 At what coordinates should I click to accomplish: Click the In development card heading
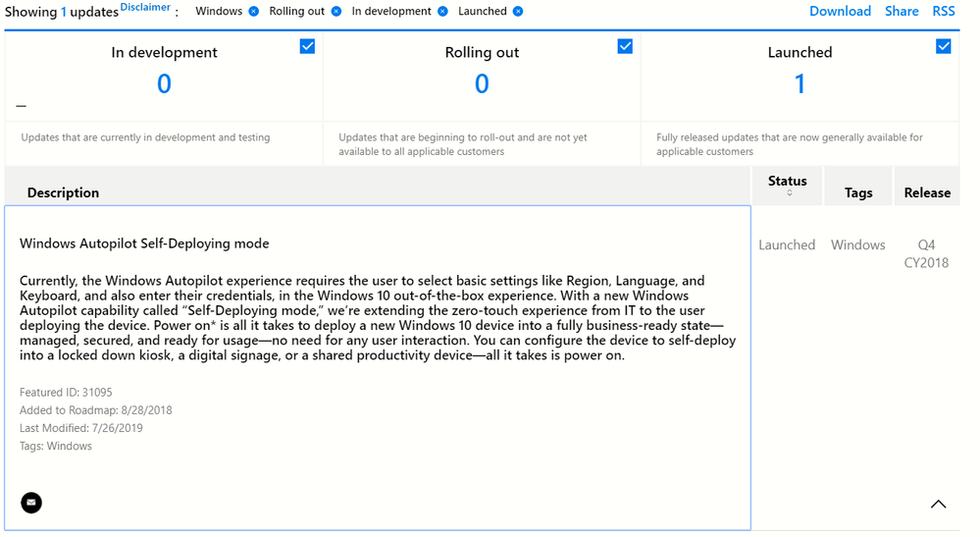164,52
